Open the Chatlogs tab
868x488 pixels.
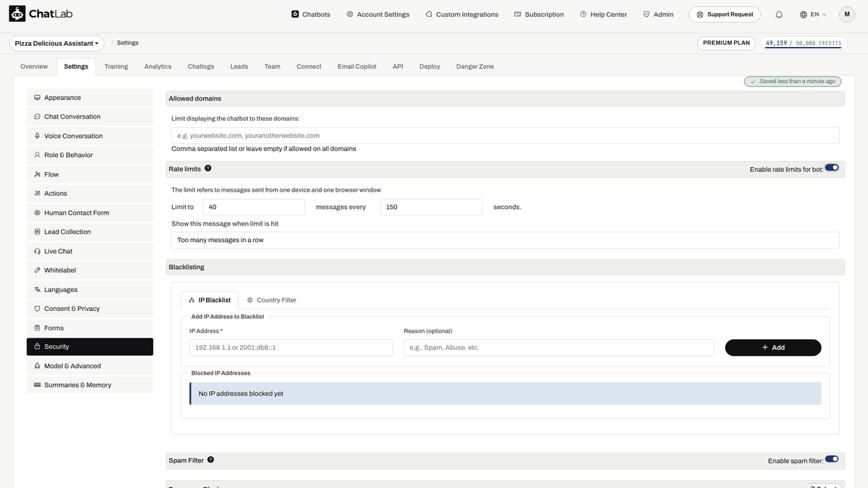[x=201, y=67]
